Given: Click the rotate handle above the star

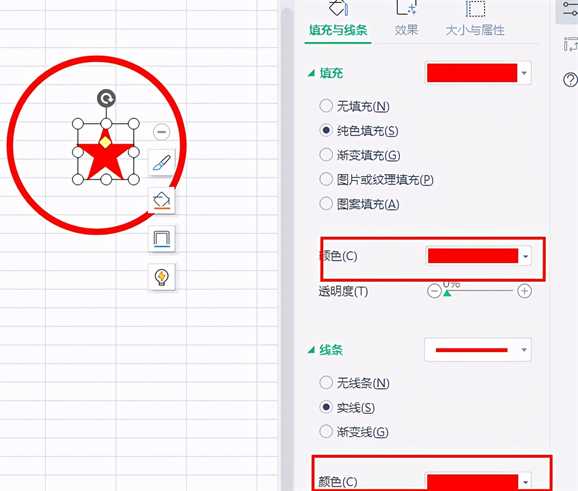Looking at the screenshot, I should pos(106,98).
